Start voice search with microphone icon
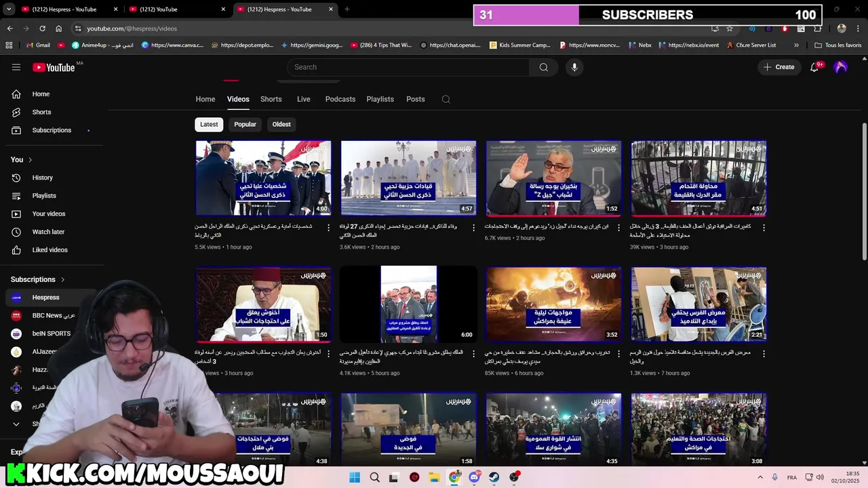Viewport: 868px width, 488px height. pos(574,67)
